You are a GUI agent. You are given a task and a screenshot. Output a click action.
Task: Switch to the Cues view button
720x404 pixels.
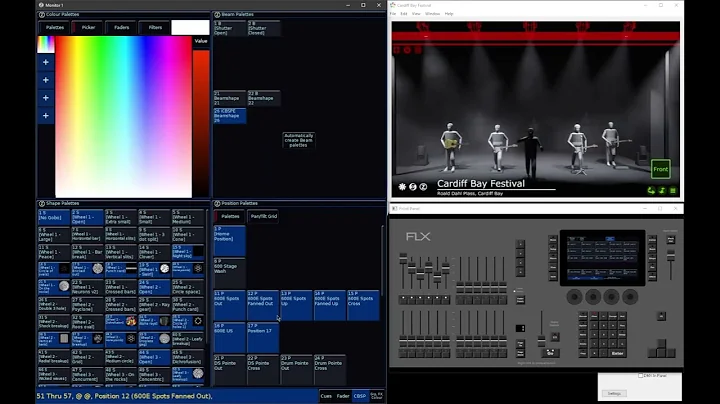[x=326, y=396]
